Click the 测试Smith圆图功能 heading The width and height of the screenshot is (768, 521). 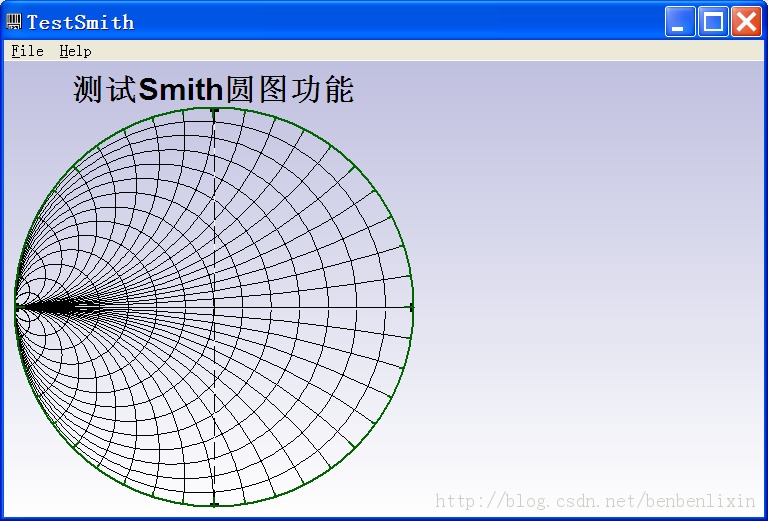(213, 89)
